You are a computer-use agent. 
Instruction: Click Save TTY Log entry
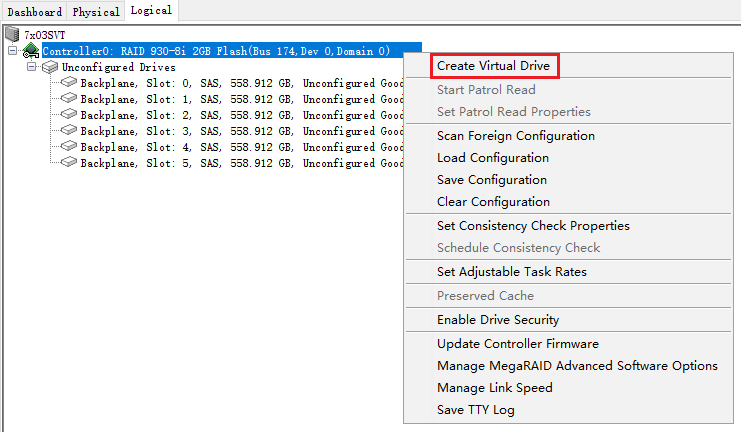point(475,410)
